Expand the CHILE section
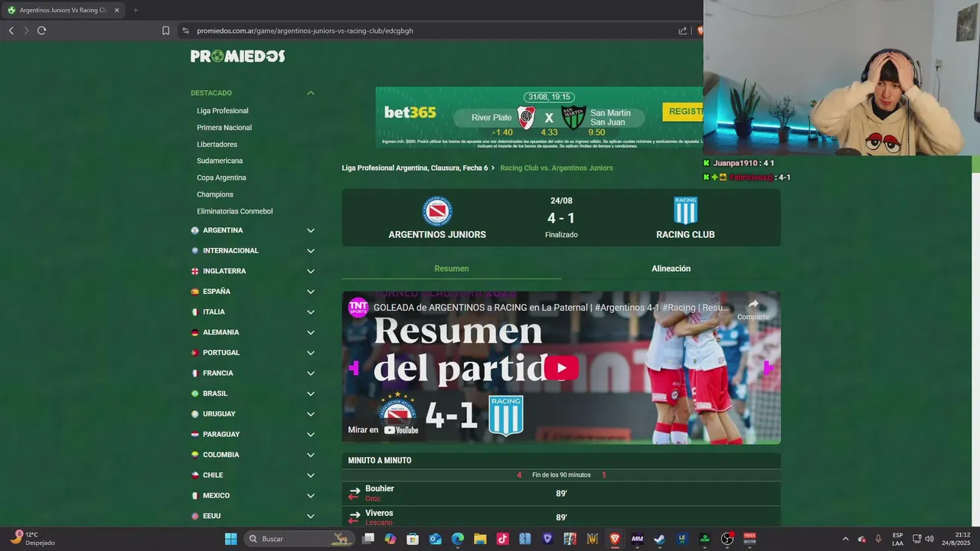This screenshot has width=980, height=551. click(311, 475)
